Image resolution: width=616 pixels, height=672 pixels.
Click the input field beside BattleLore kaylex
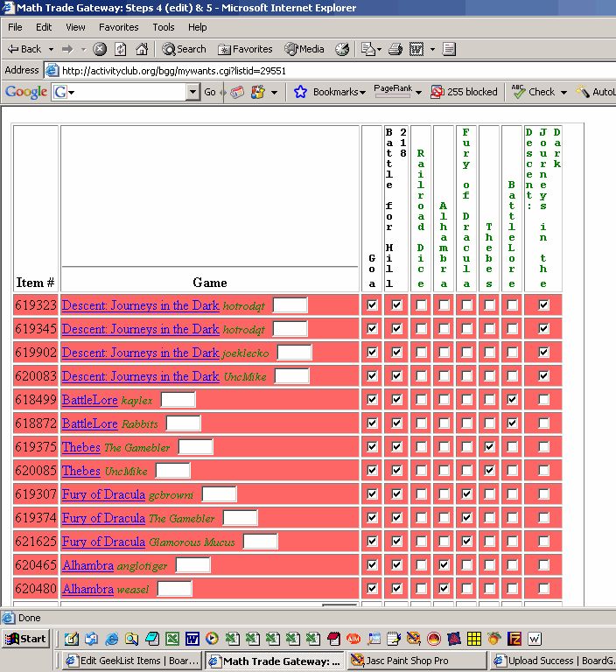[178, 400]
